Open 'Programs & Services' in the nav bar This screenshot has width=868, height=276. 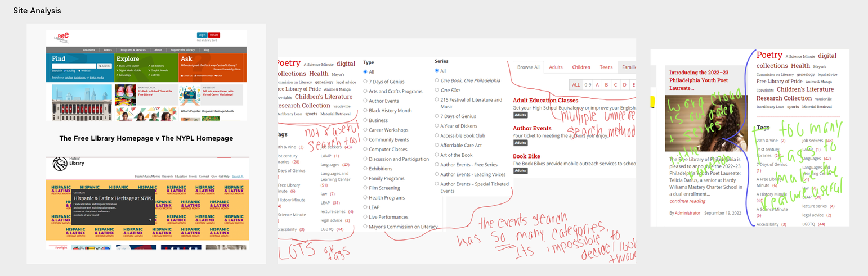tap(133, 50)
